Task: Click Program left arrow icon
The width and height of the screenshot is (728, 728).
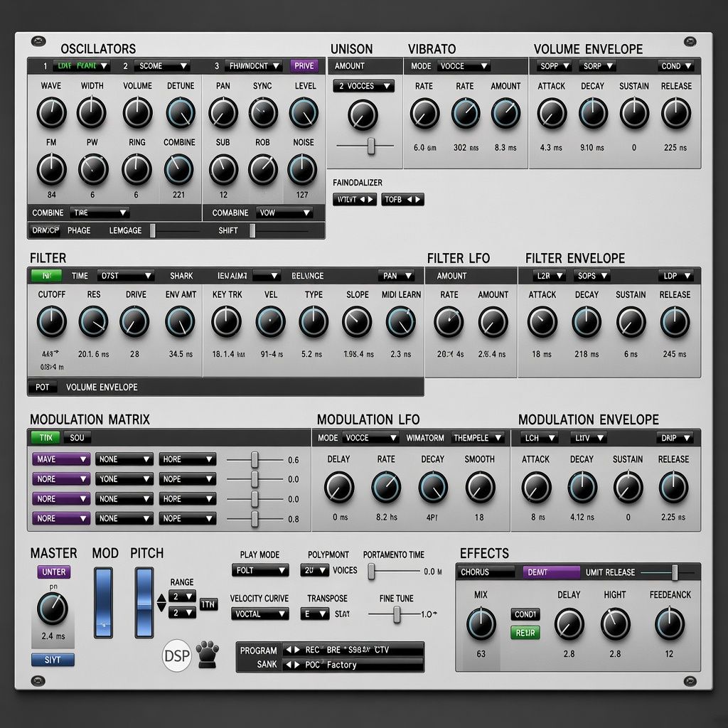Action: pyautogui.click(x=287, y=650)
